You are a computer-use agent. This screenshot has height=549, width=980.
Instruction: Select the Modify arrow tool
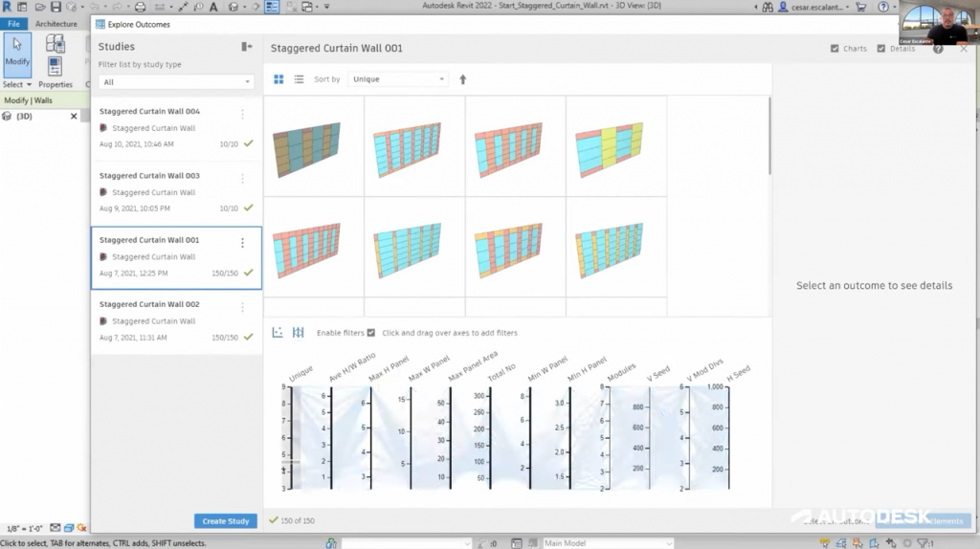(17, 53)
